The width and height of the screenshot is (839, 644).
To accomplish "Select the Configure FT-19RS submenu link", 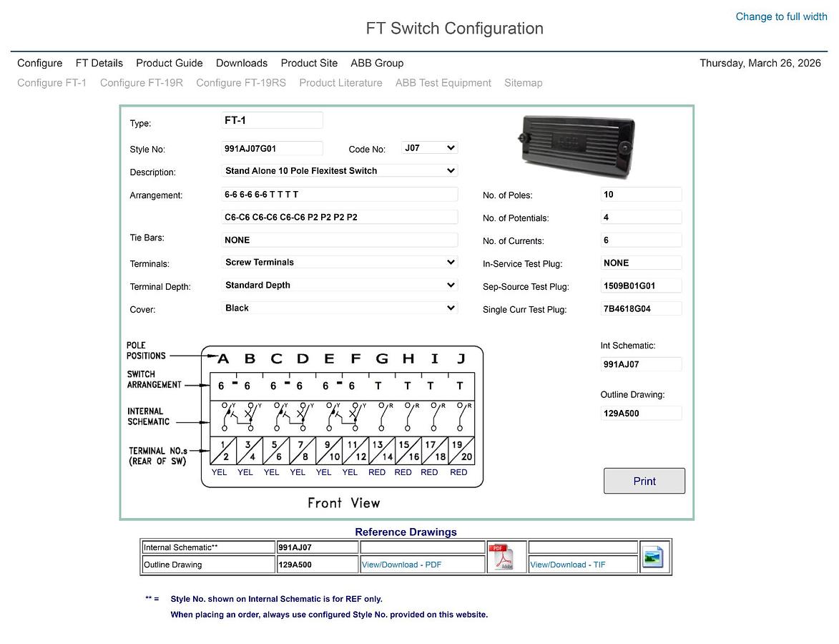I will point(241,83).
